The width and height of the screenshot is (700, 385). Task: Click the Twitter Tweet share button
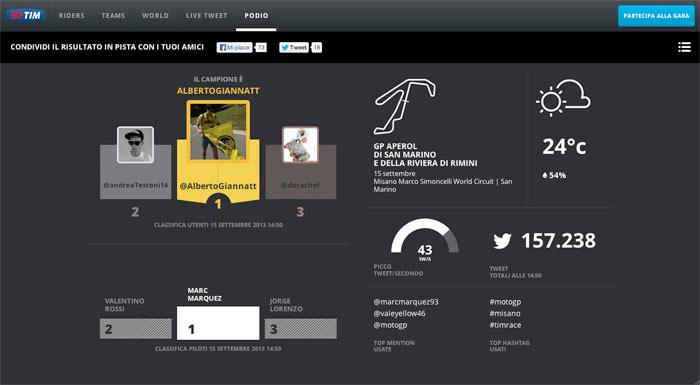[294, 47]
